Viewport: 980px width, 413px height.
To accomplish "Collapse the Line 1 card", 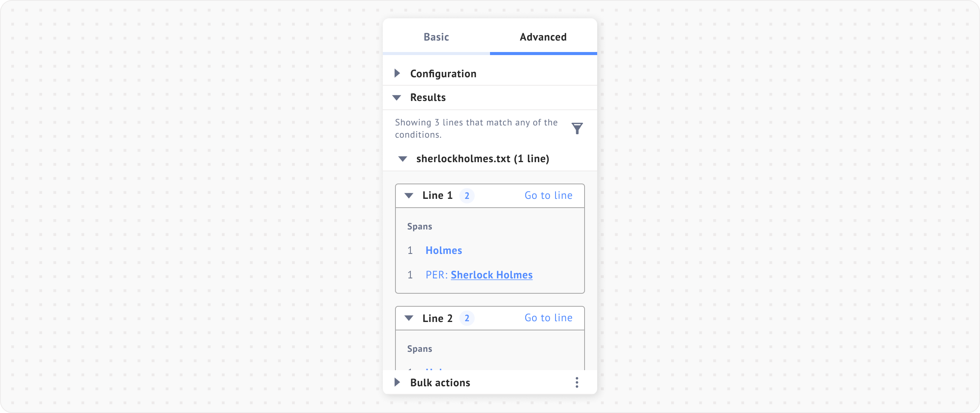I will [x=409, y=196].
